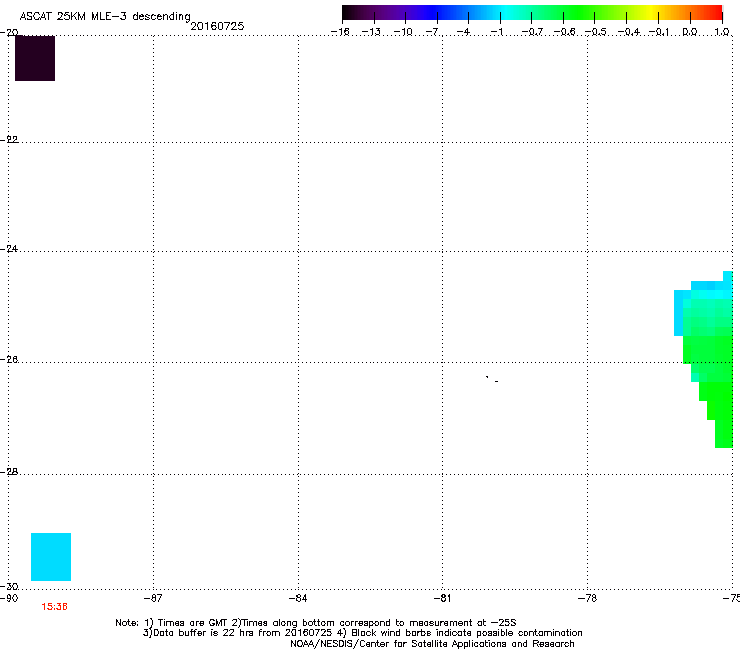
Task: Click the note line "Times are GMT"
Action: (x=316, y=623)
